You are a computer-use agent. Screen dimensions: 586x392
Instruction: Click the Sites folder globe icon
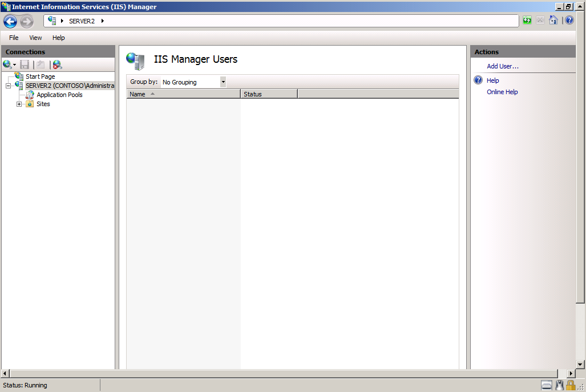tap(30, 104)
